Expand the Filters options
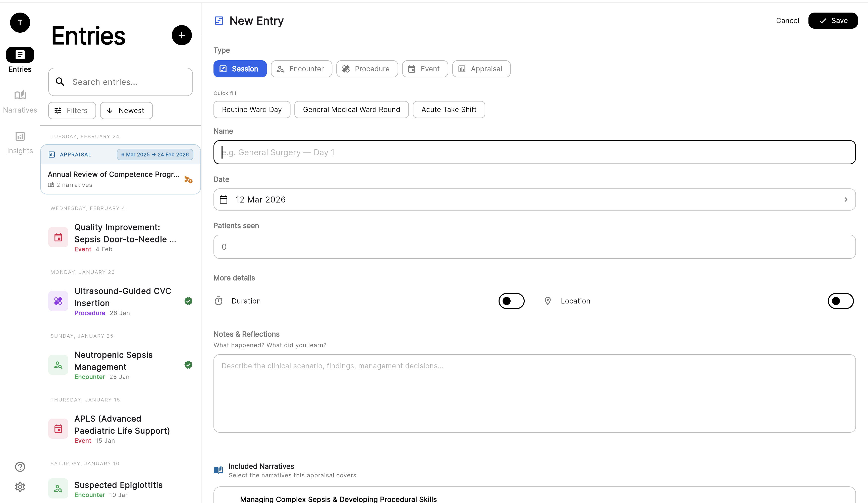 tap(72, 111)
